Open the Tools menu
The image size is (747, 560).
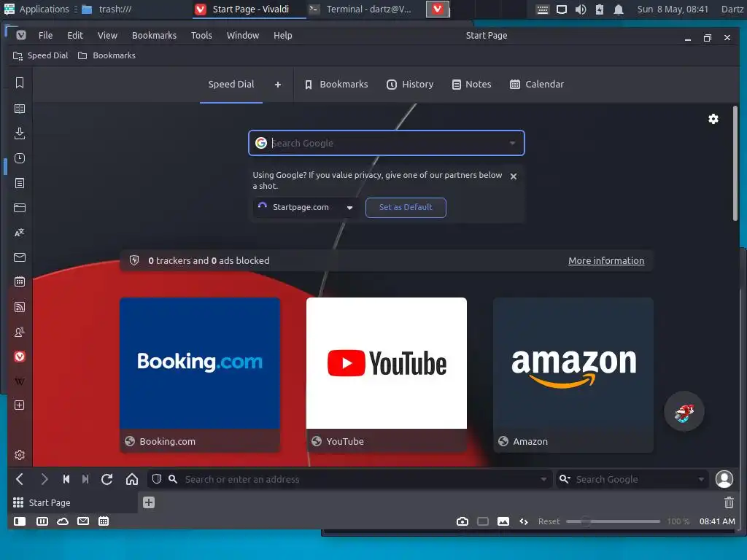click(x=201, y=35)
